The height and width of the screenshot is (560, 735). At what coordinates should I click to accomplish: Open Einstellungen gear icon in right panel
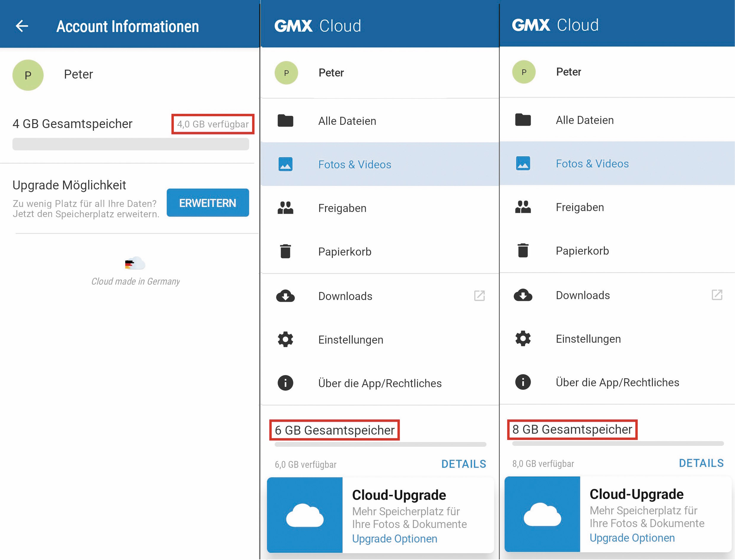click(x=523, y=339)
